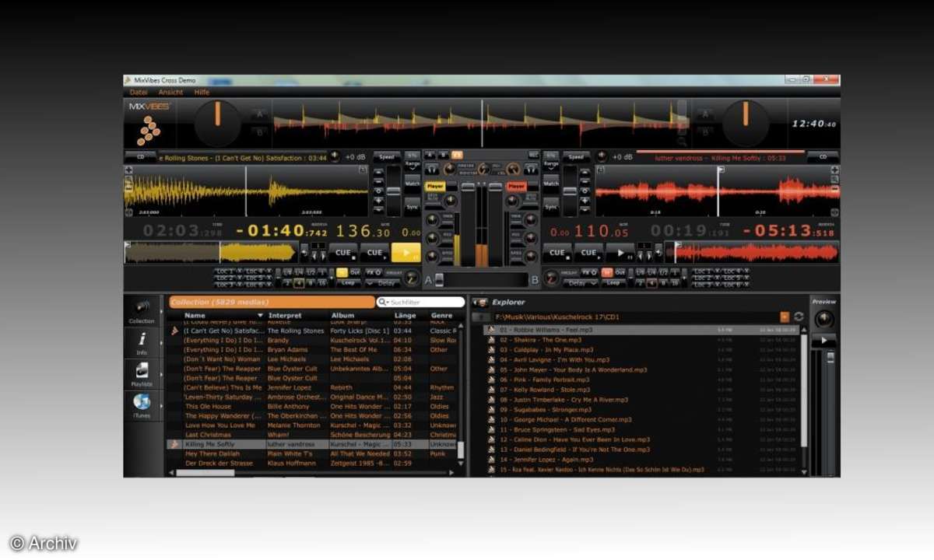Toggle loop Out on the right deck
The image size is (934, 560).
click(x=620, y=272)
